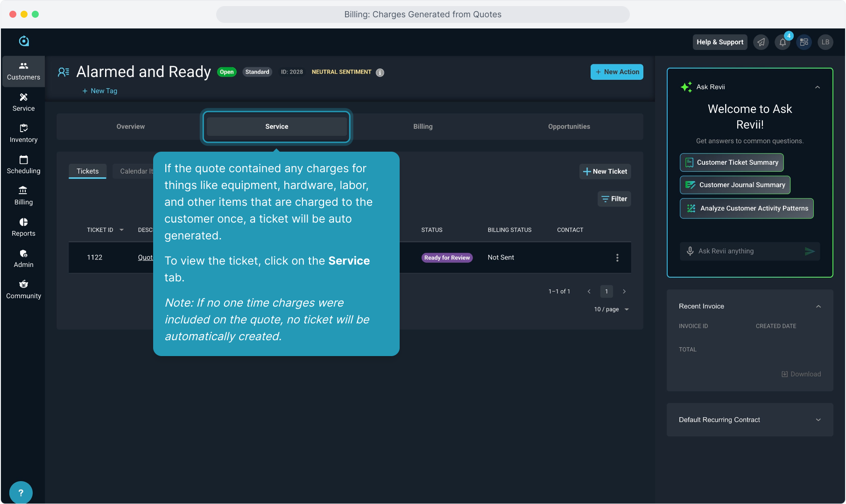Click the question mark help bubble
This screenshot has width=846, height=504.
21,492
